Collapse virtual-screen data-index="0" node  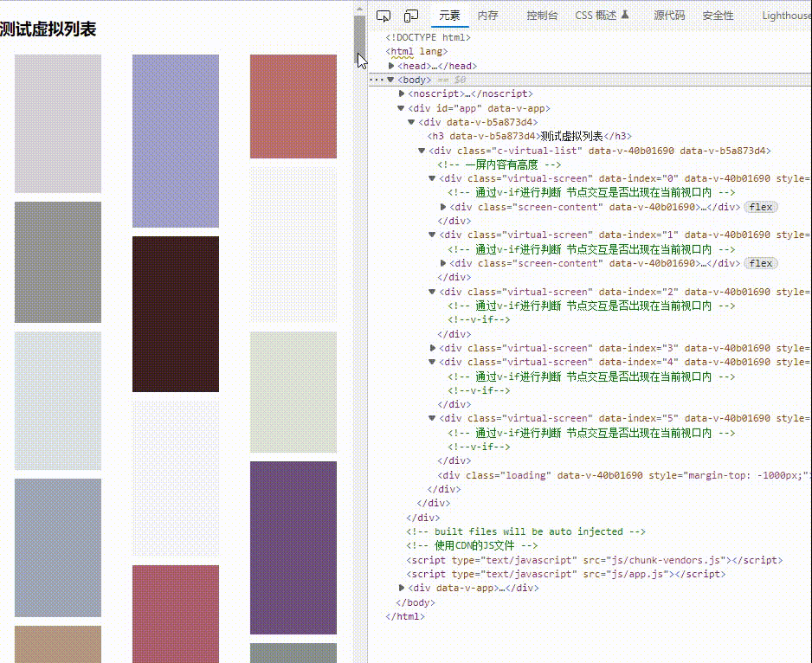[x=432, y=178]
